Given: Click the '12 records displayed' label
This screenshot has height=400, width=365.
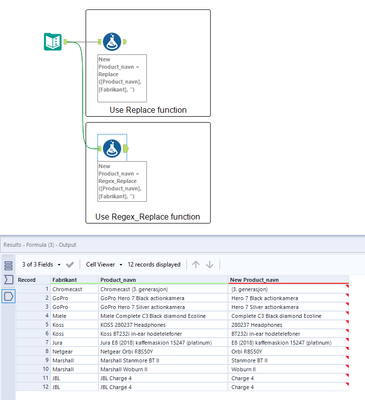Looking at the screenshot, I should coord(154,265).
